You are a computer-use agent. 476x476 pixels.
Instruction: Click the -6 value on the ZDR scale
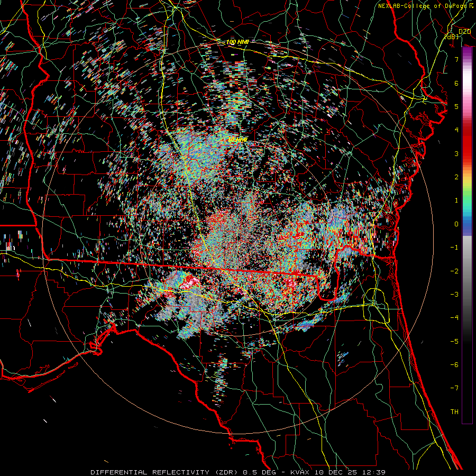454,365
